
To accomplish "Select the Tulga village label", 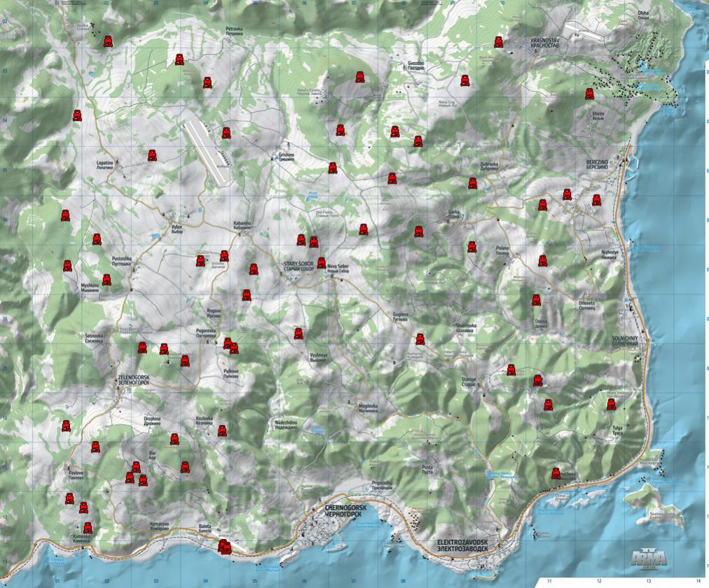I will point(617,430).
